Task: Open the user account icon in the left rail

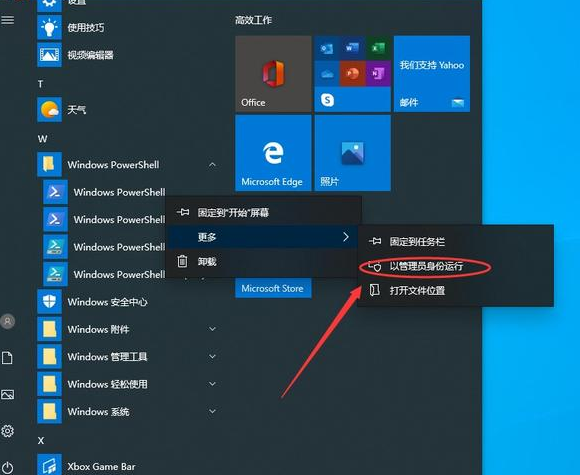Action: pos(8,321)
